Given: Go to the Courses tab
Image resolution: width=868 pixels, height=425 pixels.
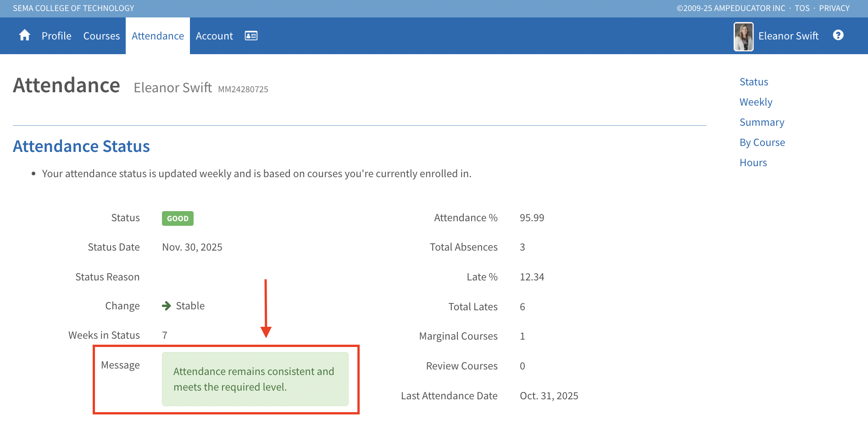Looking at the screenshot, I should [101, 36].
